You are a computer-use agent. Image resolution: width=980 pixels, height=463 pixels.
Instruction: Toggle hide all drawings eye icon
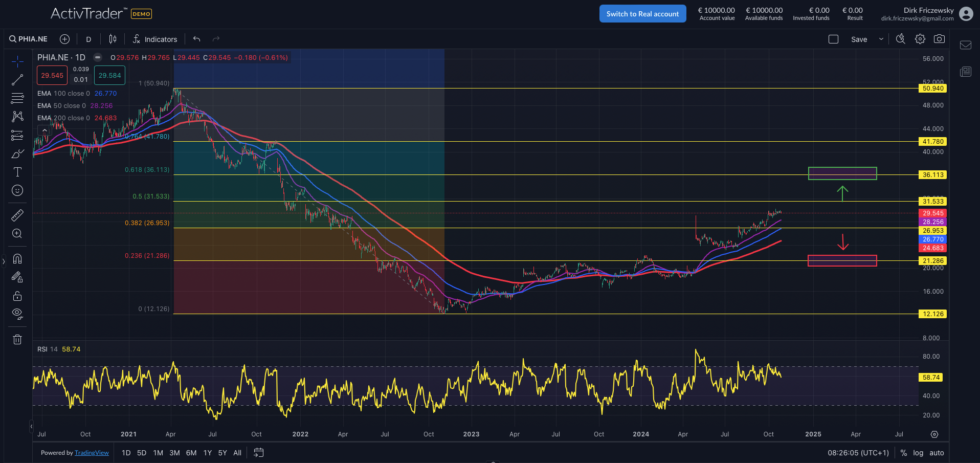pyautogui.click(x=17, y=314)
